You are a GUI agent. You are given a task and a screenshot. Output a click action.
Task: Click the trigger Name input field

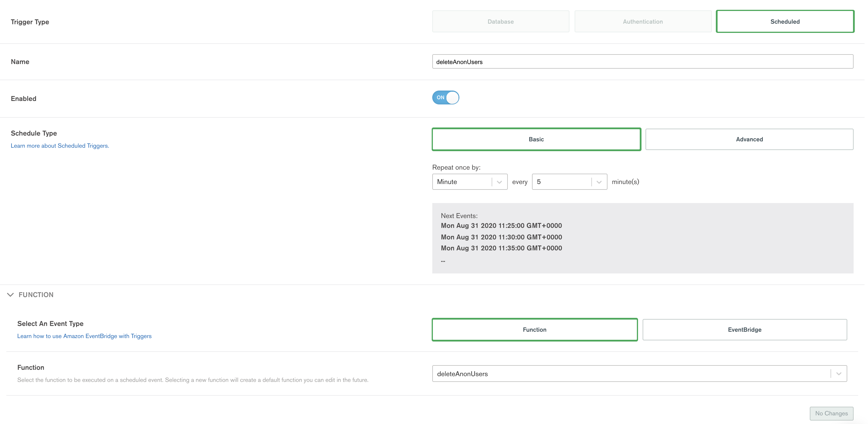pyautogui.click(x=642, y=62)
